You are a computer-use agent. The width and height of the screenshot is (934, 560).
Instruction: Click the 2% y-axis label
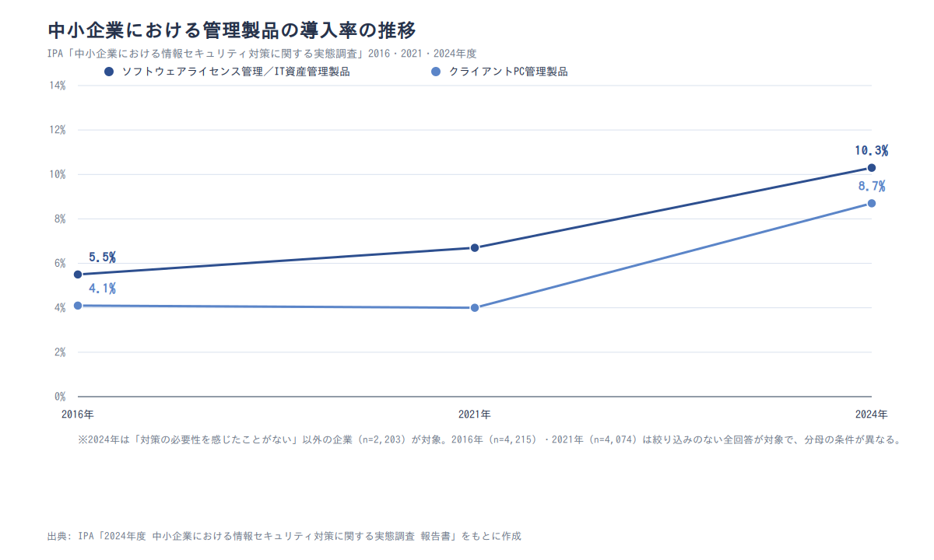[60, 352]
